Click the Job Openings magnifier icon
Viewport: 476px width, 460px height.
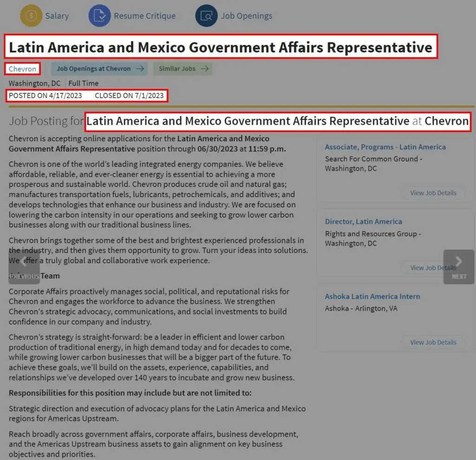206,16
